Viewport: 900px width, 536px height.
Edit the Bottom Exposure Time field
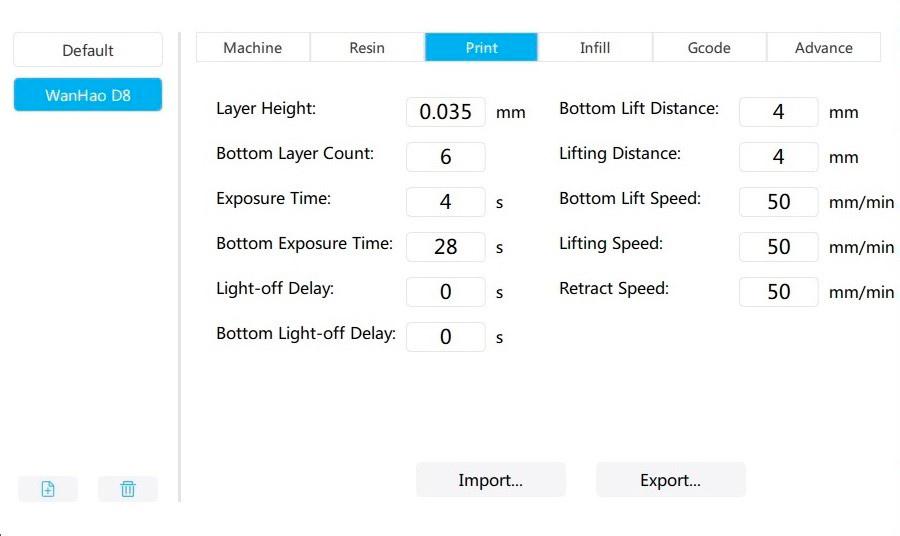446,247
